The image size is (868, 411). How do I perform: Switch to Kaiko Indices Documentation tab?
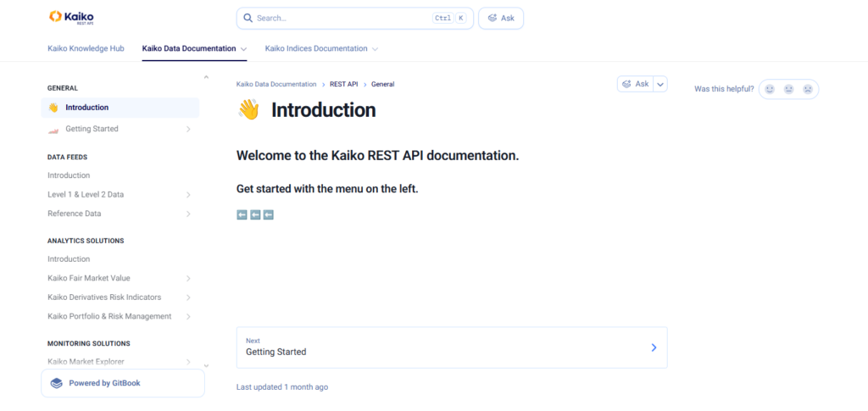(316, 48)
